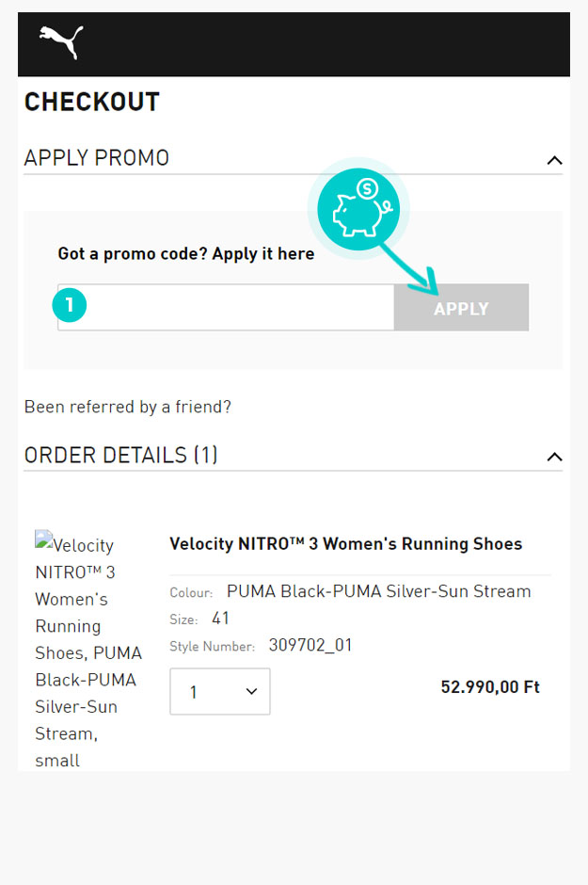Click the 52.990,00 Ft price
The image size is (588, 885).
pos(490,687)
